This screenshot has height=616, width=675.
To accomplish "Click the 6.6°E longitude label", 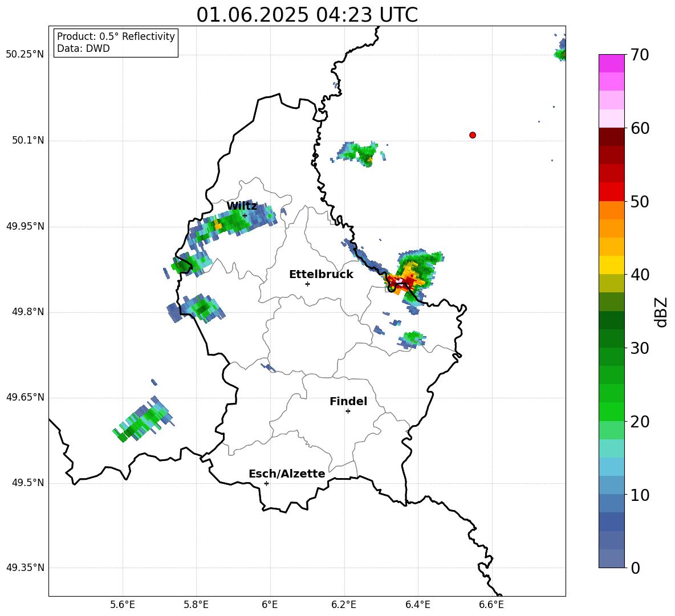I will 491,605.
